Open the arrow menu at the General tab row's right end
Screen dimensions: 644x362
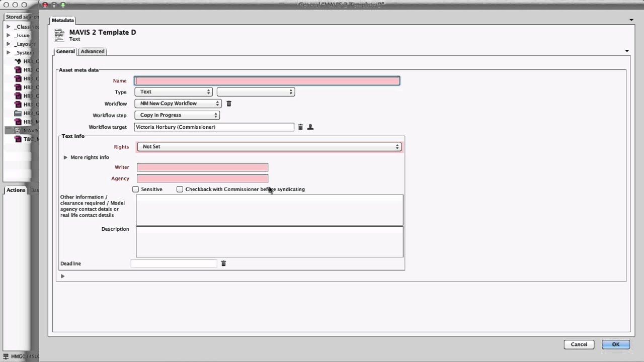click(x=627, y=51)
